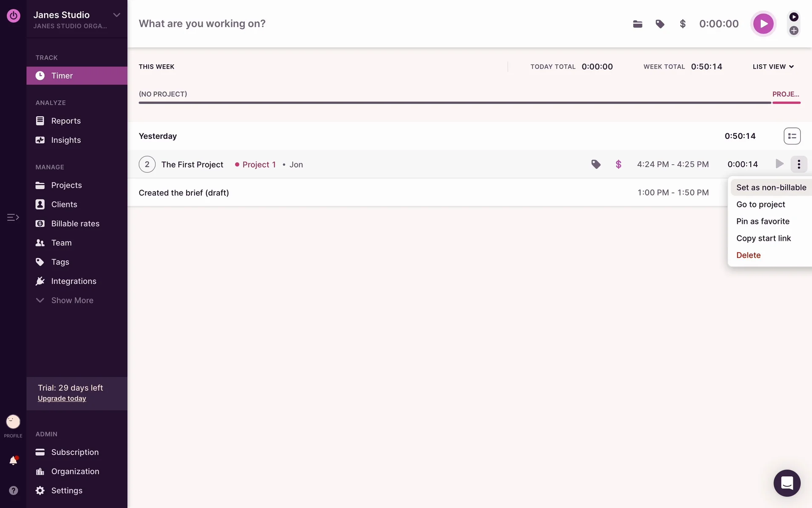Choose Delete in the context menu
The width and height of the screenshot is (812, 508).
point(748,255)
